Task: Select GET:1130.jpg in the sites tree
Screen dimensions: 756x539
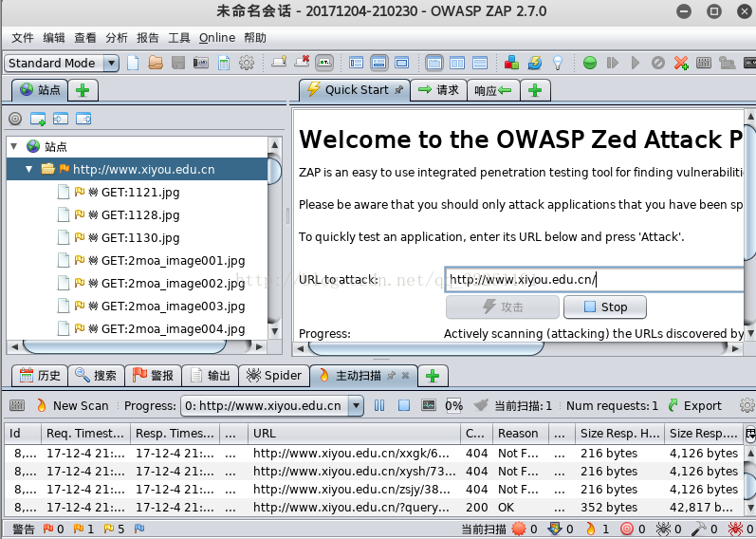Action: pos(140,237)
